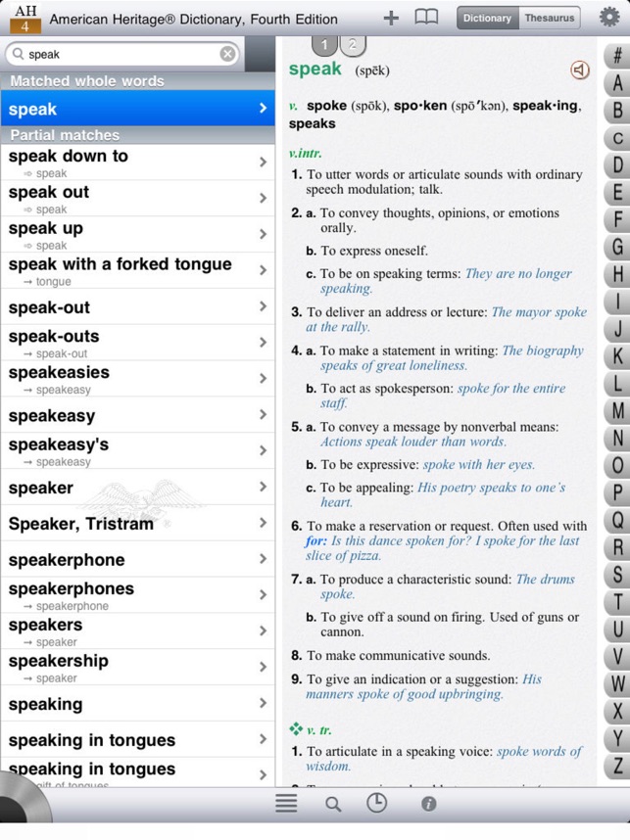Click the speak search input field

[x=118, y=55]
